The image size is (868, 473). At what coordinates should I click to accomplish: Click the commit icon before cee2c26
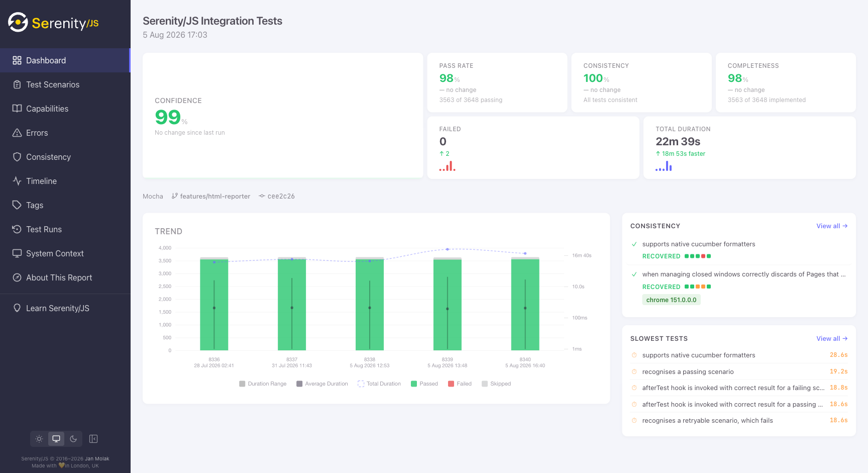click(x=262, y=196)
